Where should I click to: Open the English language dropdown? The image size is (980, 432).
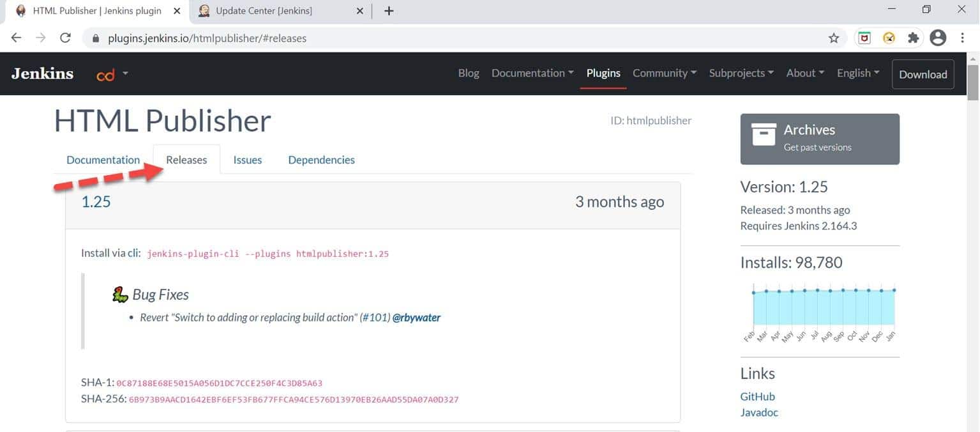858,73
